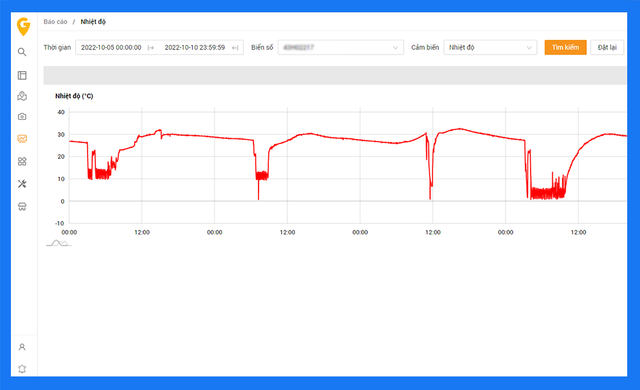This screenshot has width=640, height=390.
Task: Click the Nhiệt độ (°C) chart title
Action: [x=74, y=96]
